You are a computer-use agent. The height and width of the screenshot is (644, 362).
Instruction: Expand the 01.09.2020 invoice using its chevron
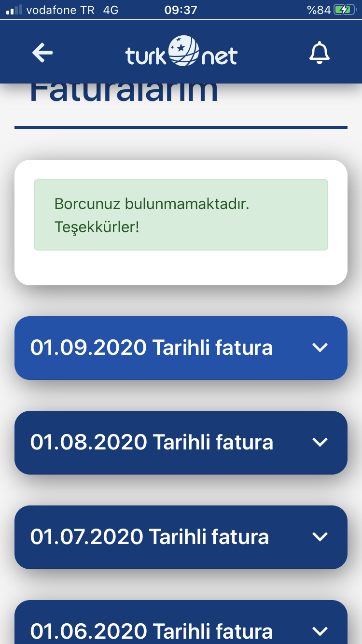click(x=320, y=348)
